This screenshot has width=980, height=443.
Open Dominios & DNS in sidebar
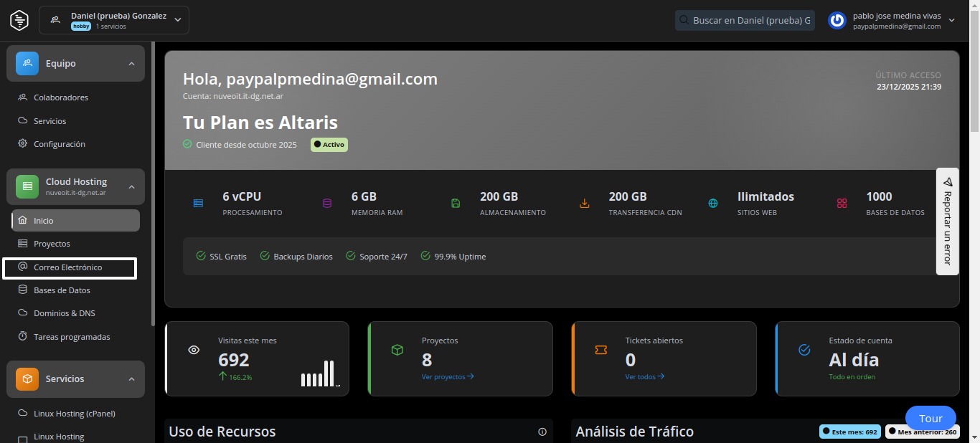pyautogui.click(x=64, y=313)
